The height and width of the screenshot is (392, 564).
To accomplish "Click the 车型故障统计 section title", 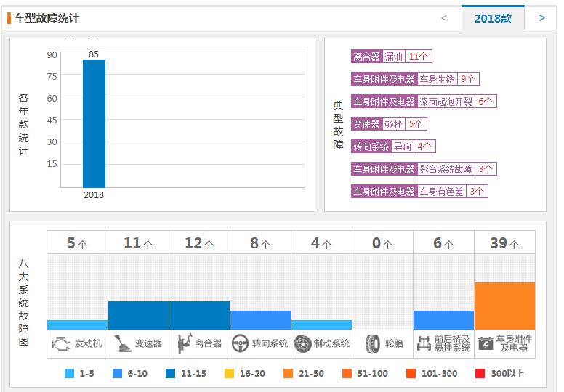I will point(47,18).
